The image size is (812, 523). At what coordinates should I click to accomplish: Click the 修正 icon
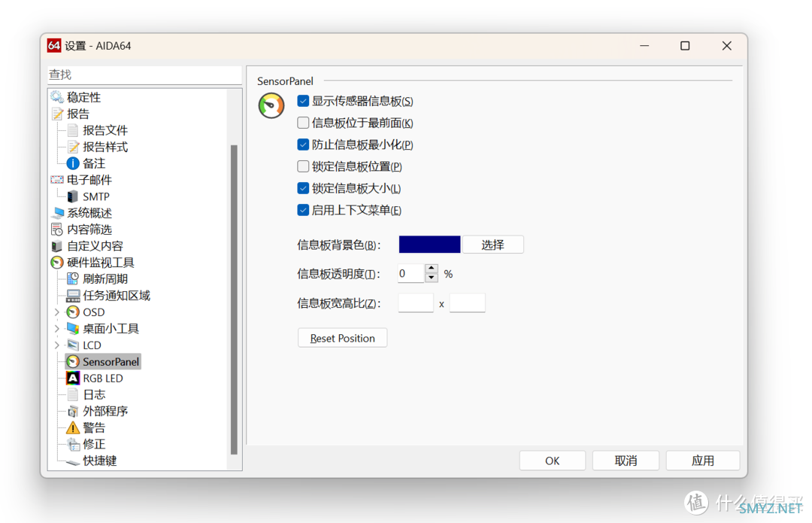pos(73,444)
